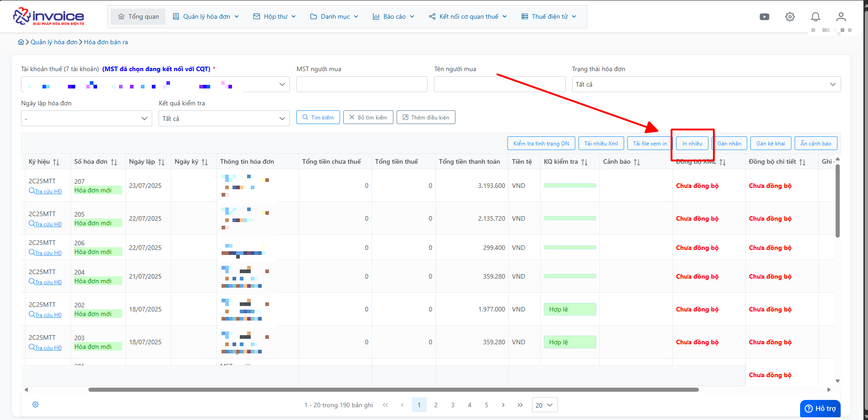The height and width of the screenshot is (420, 868).
Task: Click Tra cứu HĐ link for invoice 207
Action: click(x=45, y=192)
